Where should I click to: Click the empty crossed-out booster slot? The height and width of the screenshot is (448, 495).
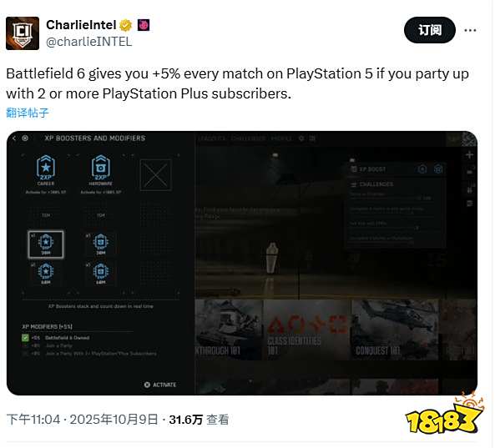point(155,174)
